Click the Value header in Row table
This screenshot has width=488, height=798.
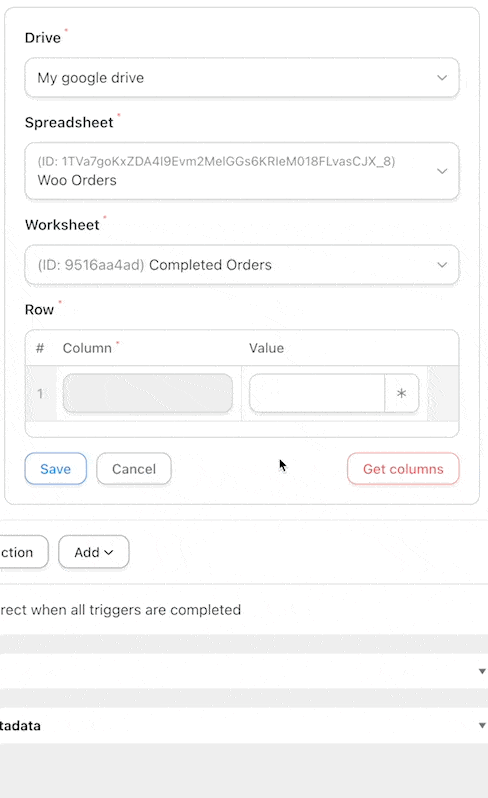pyautogui.click(x=266, y=348)
